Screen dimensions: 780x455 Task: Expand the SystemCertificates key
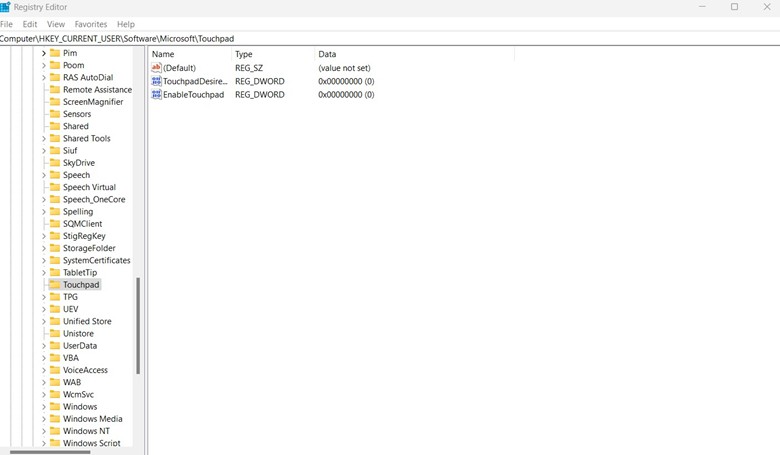pos(44,260)
